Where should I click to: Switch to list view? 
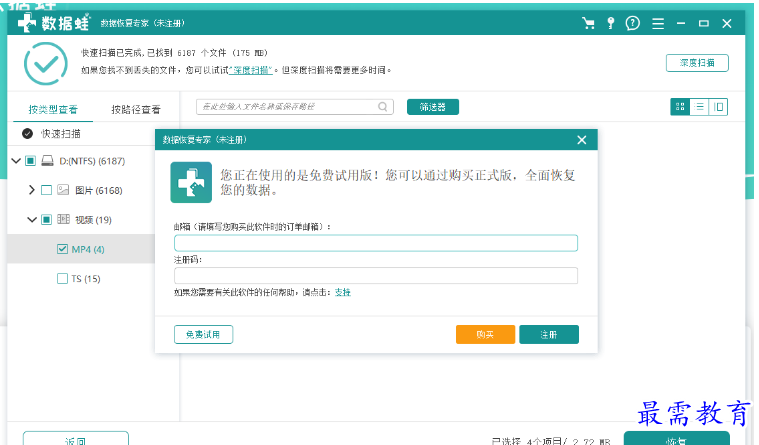pos(699,107)
